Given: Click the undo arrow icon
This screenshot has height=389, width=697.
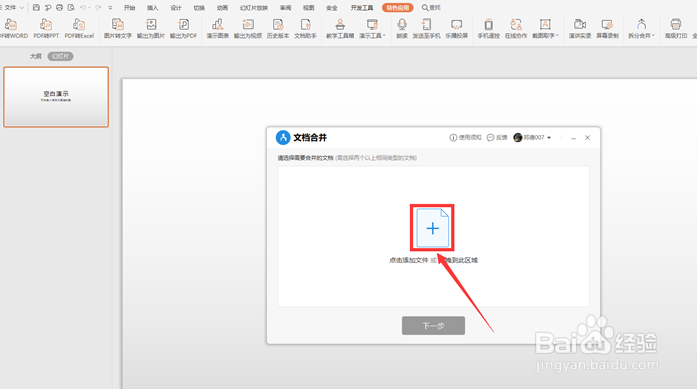Looking at the screenshot, I should coord(83,8).
